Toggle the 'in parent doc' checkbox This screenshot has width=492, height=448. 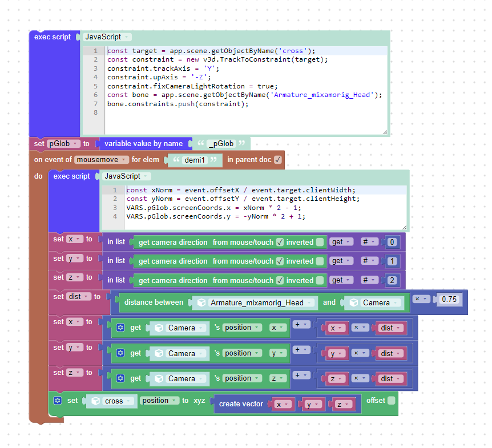pyautogui.click(x=278, y=160)
